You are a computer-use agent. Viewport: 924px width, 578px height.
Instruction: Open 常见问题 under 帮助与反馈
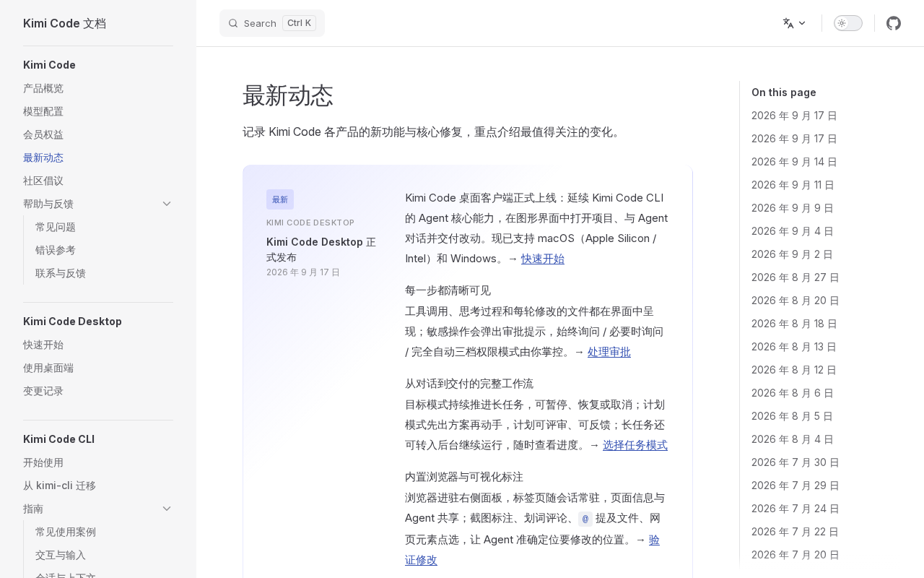pyautogui.click(x=56, y=227)
